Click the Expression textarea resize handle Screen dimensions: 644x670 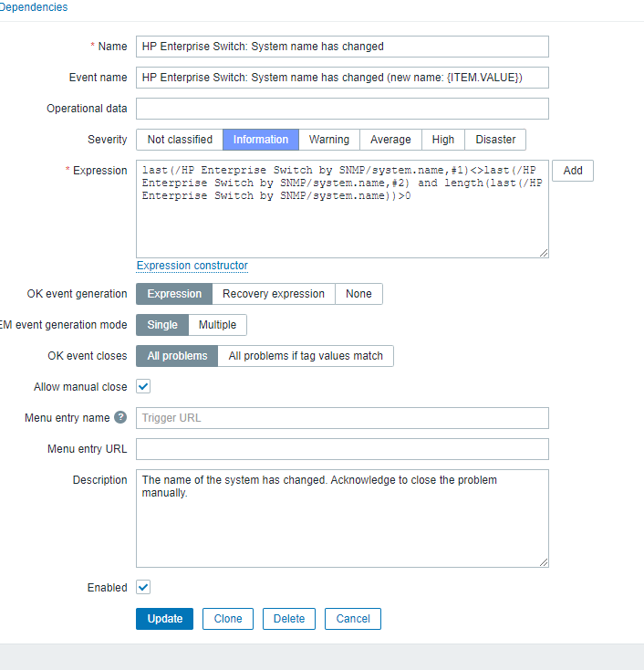pos(544,253)
